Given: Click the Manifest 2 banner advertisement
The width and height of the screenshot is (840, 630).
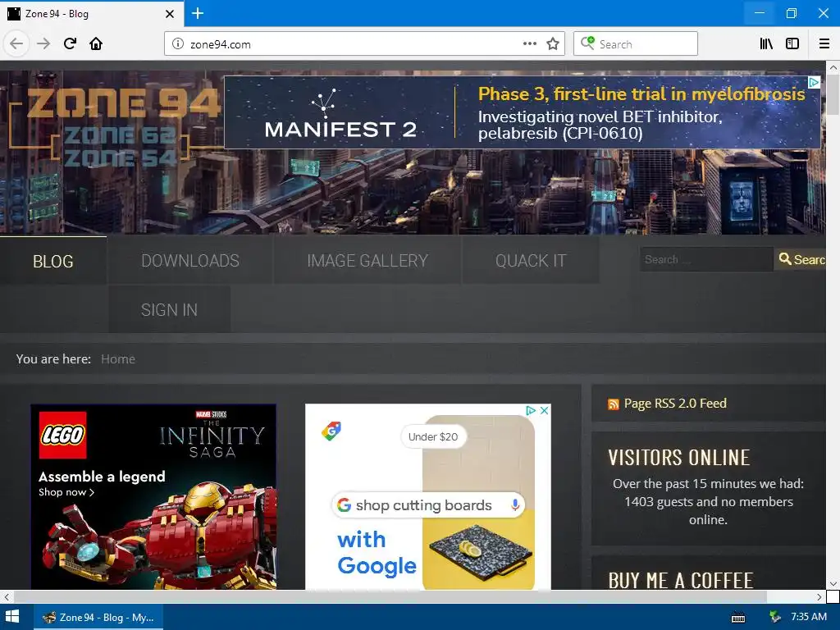Looking at the screenshot, I should click(522, 112).
